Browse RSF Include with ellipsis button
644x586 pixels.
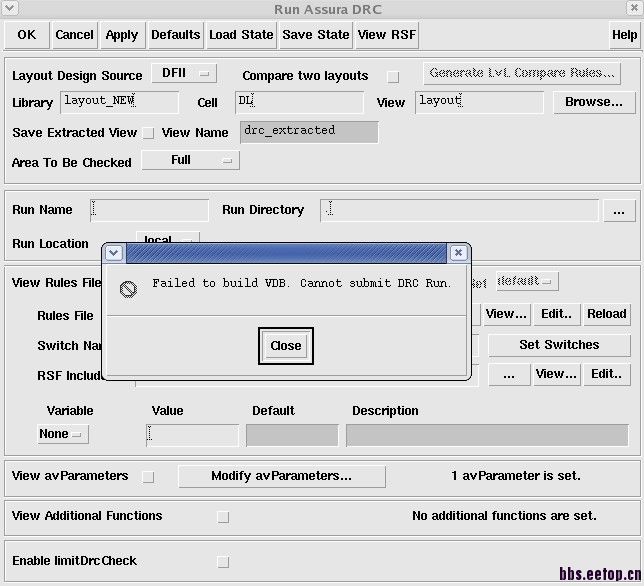[509, 375]
